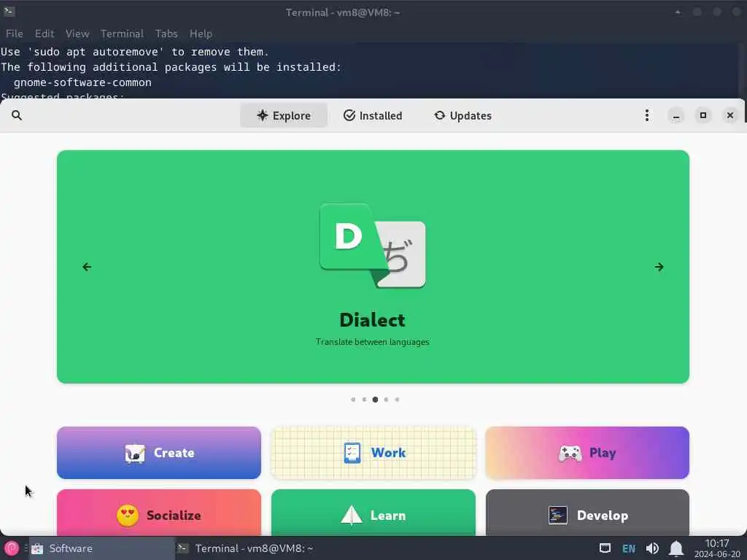Click the EN keyboard layout indicator
The width and height of the screenshot is (747, 560).
point(629,548)
